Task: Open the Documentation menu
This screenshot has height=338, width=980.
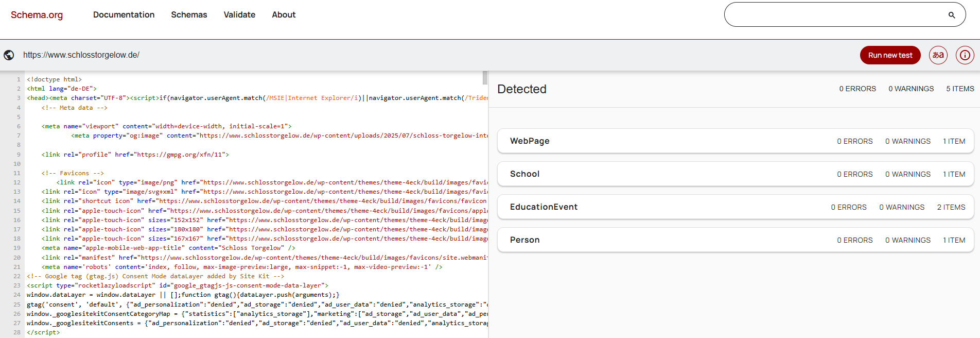Action: click(124, 15)
